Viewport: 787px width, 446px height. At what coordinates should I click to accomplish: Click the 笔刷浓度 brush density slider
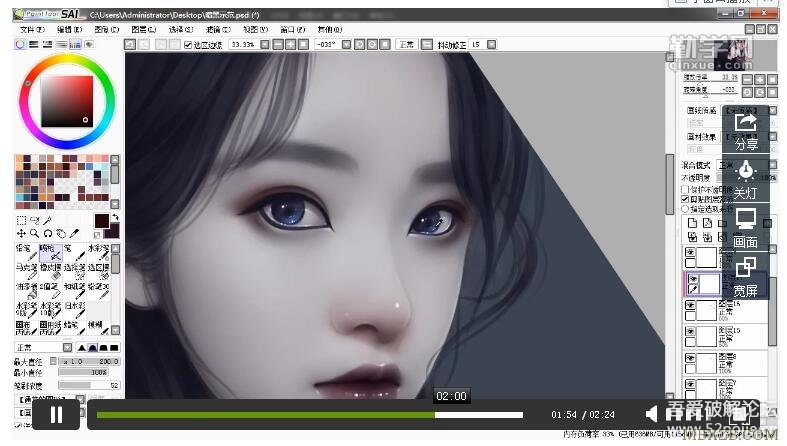89,385
